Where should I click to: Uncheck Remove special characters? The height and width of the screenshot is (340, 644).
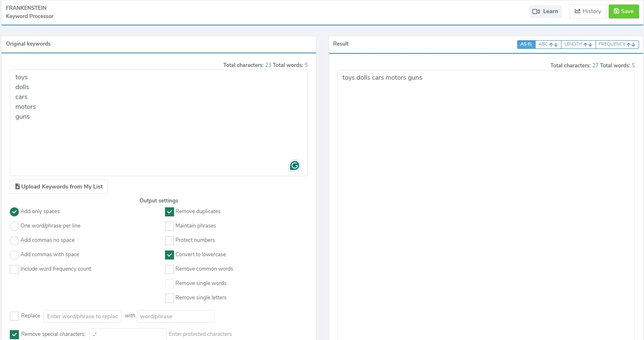tap(14, 334)
